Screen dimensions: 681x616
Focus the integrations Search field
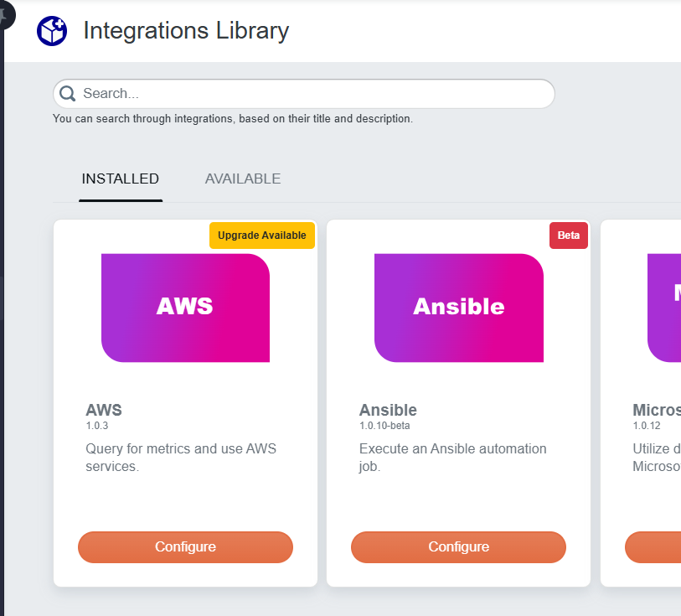[x=303, y=93]
